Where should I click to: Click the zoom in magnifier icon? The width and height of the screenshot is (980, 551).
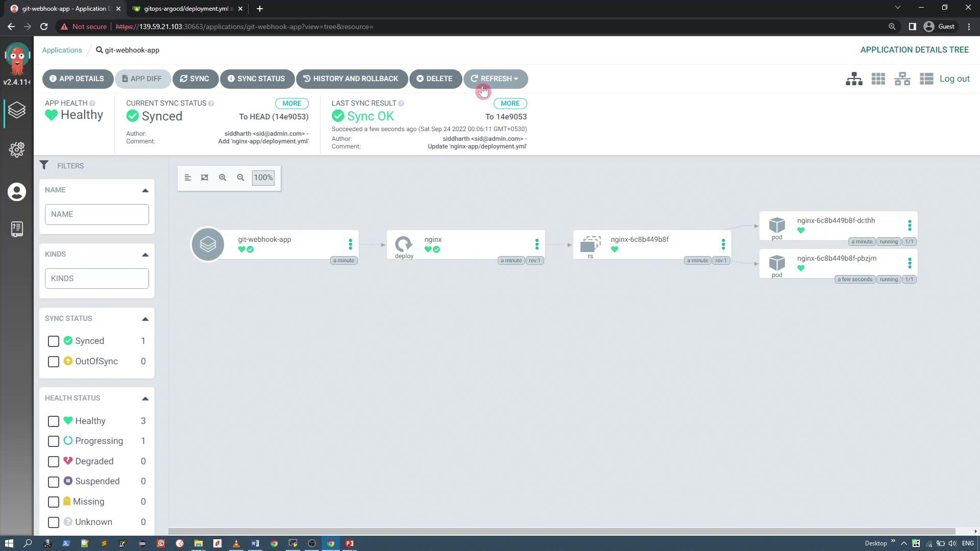[223, 178]
